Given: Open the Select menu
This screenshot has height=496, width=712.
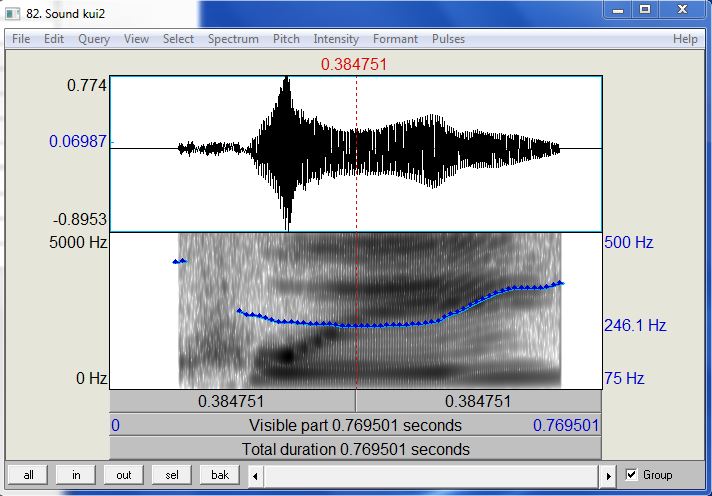Looking at the screenshot, I should coord(178,39).
